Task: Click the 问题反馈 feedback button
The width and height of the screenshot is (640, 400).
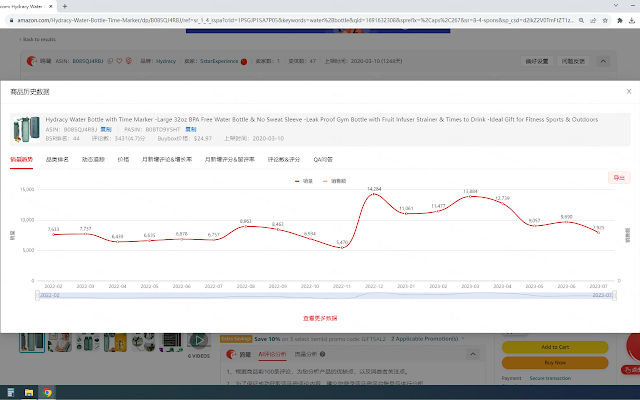Action: tap(573, 61)
